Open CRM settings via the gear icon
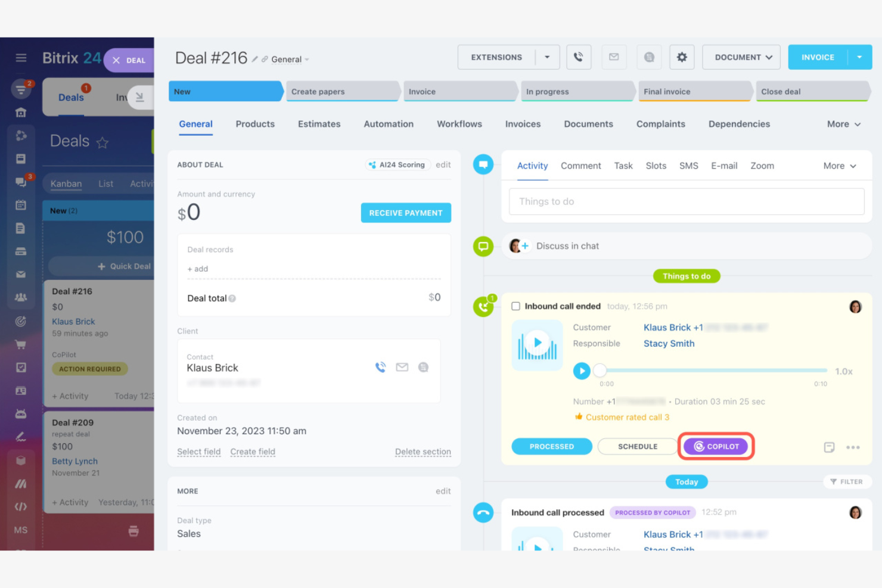 click(x=682, y=57)
